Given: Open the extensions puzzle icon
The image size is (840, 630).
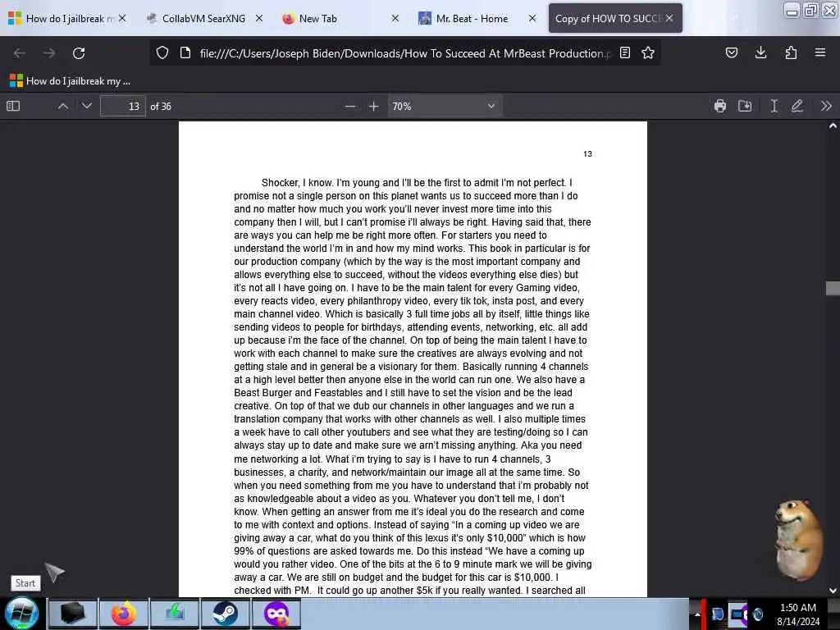Looking at the screenshot, I should [x=791, y=52].
